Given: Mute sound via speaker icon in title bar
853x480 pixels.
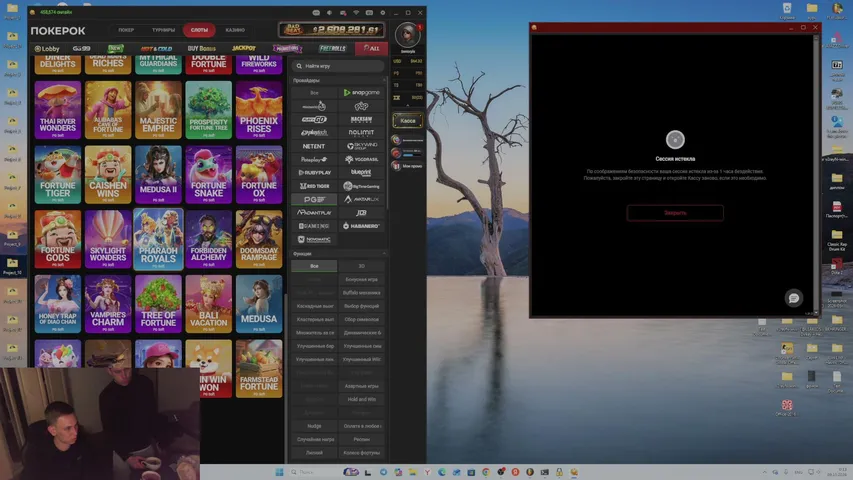Looking at the screenshot, I should [x=329, y=13].
